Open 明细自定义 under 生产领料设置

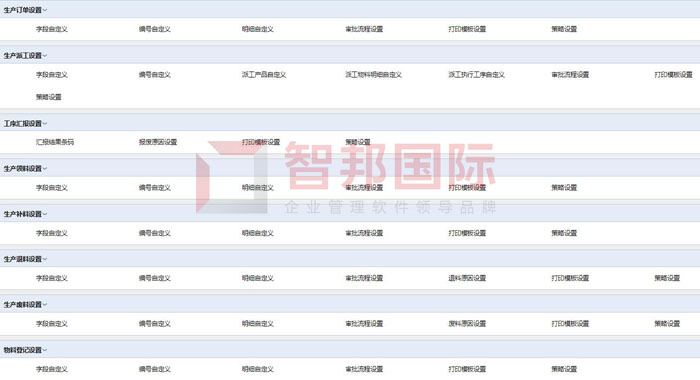[x=258, y=188]
